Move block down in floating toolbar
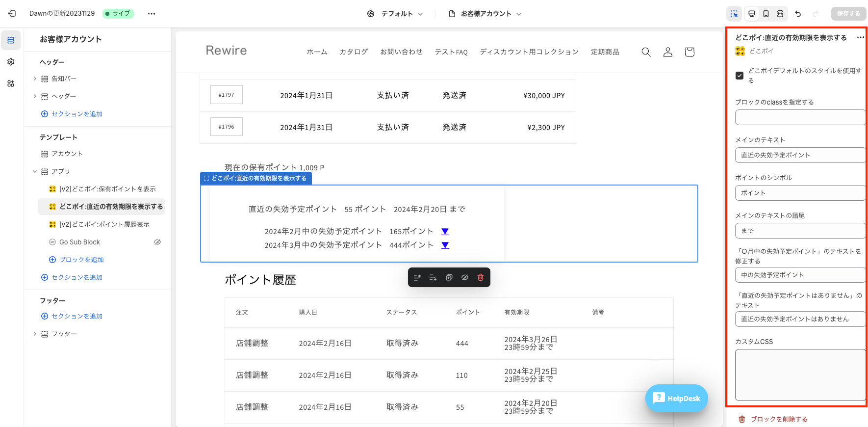The width and height of the screenshot is (868, 427). pyautogui.click(x=433, y=277)
